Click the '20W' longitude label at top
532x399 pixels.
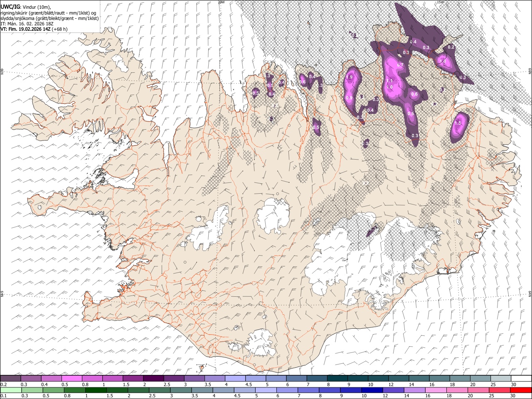(x=221, y=2)
